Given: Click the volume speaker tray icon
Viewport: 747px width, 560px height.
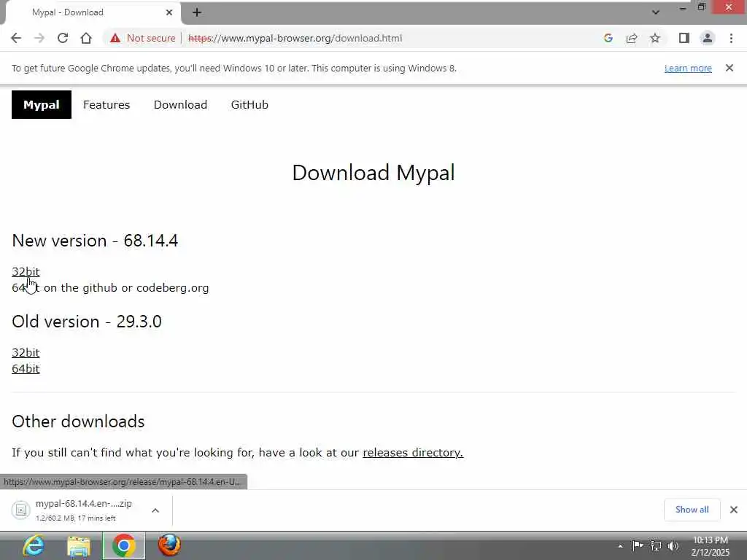Looking at the screenshot, I should point(673,545).
